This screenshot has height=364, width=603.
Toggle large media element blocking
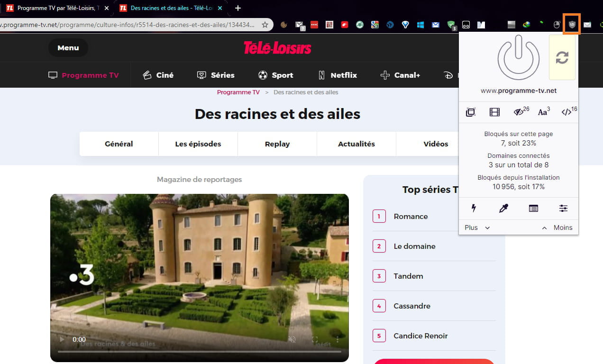(494, 112)
